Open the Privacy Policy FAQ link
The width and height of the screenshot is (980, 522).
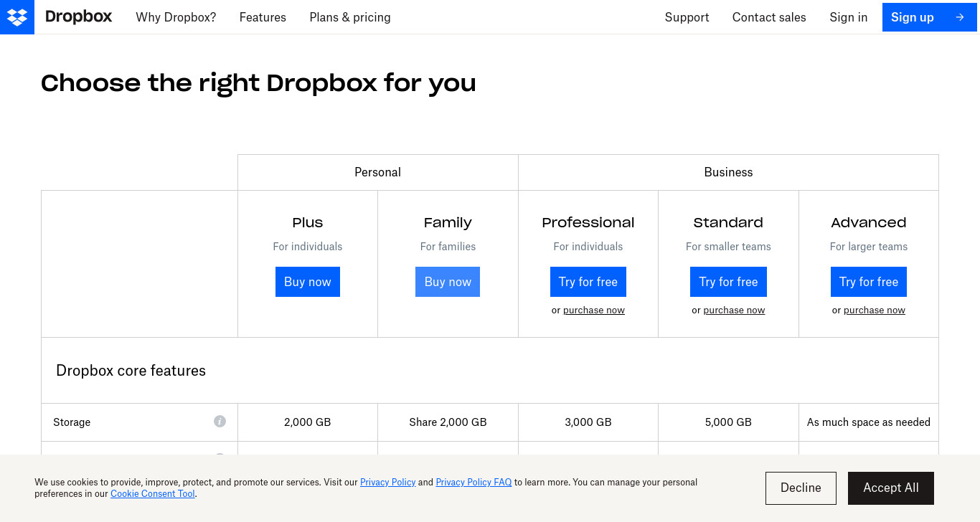point(473,483)
